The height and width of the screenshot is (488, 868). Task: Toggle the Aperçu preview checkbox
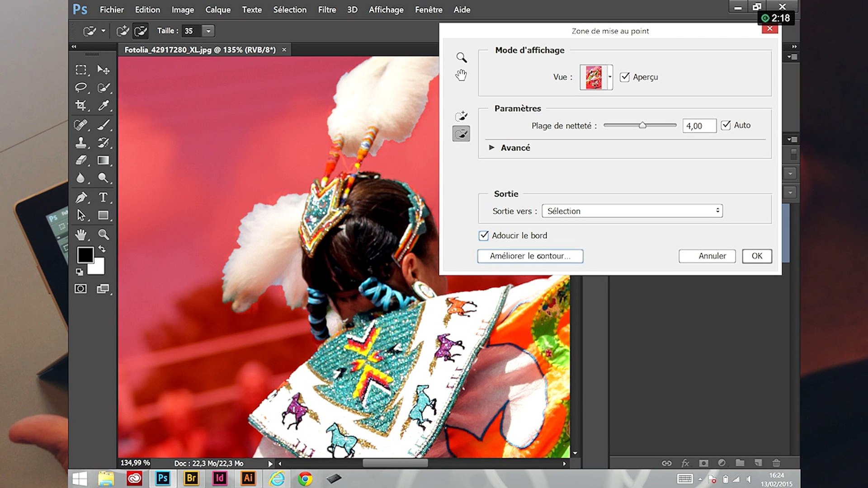[624, 77]
